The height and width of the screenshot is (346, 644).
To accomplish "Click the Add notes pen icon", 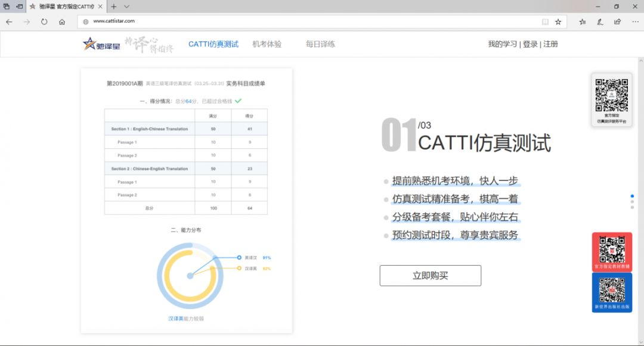I will tap(600, 21).
